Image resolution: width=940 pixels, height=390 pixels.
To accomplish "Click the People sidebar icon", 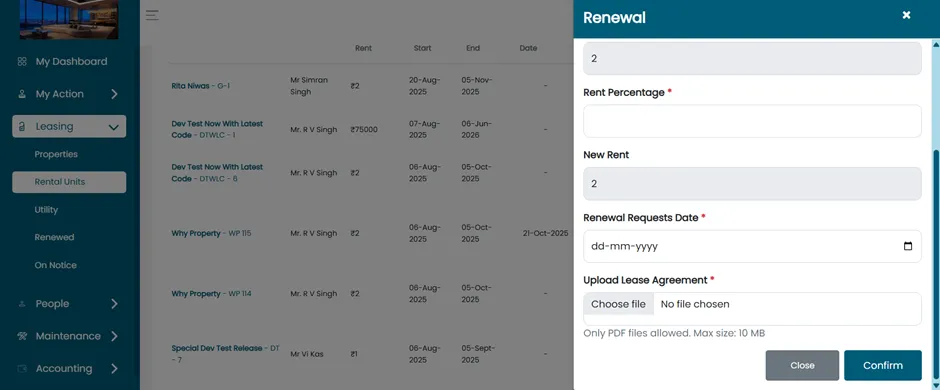I will 22,304.
